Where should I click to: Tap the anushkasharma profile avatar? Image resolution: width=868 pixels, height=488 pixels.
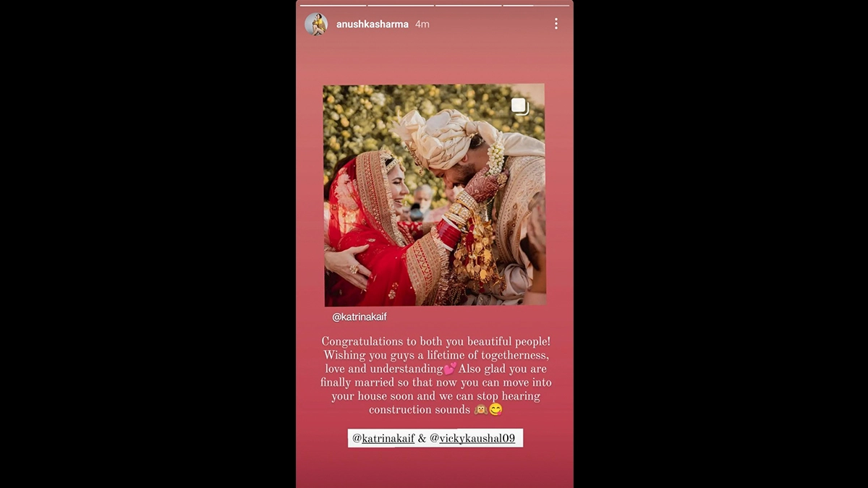[x=316, y=24]
